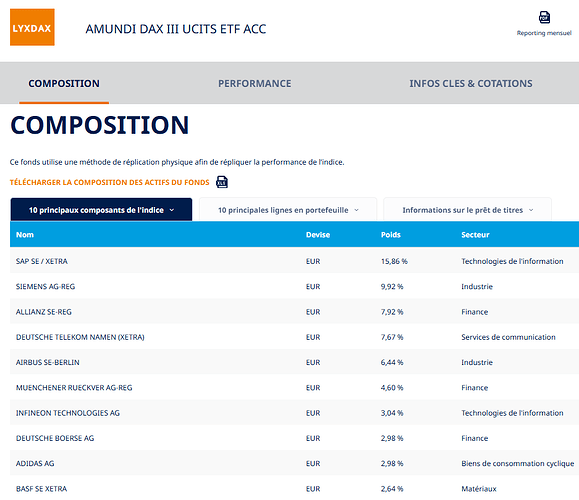579x500 pixels.
Task: Click the ADIDAS AG entry
Action: pos(35,463)
